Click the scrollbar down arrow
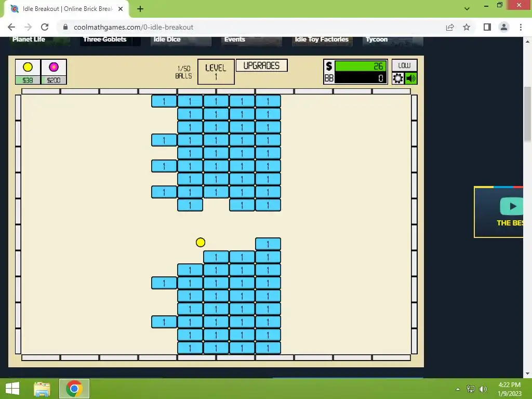This screenshot has width=532, height=399. tap(527, 374)
